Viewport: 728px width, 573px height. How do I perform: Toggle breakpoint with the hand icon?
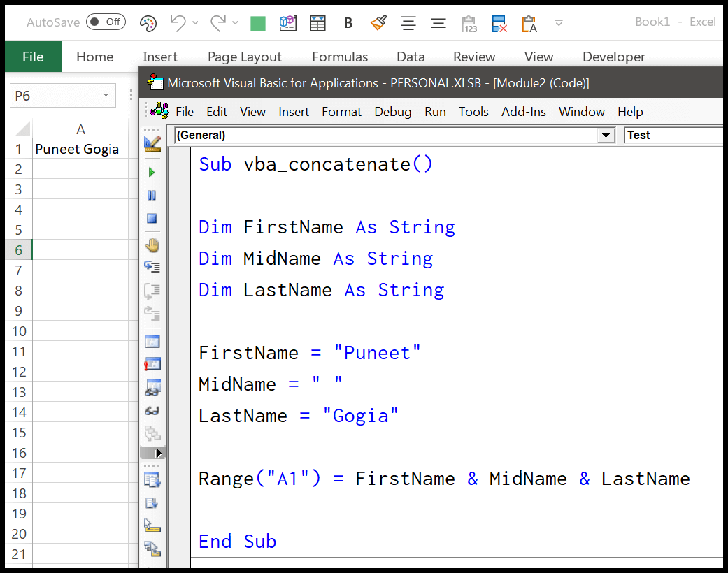[152, 245]
